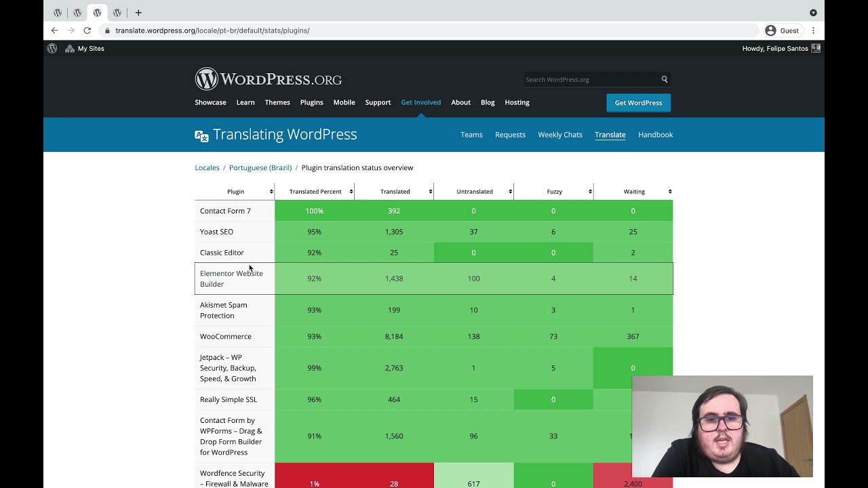Image resolution: width=868 pixels, height=488 pixels.
Task: Sort table by Fuzzy column
Action: click(554, 191)
